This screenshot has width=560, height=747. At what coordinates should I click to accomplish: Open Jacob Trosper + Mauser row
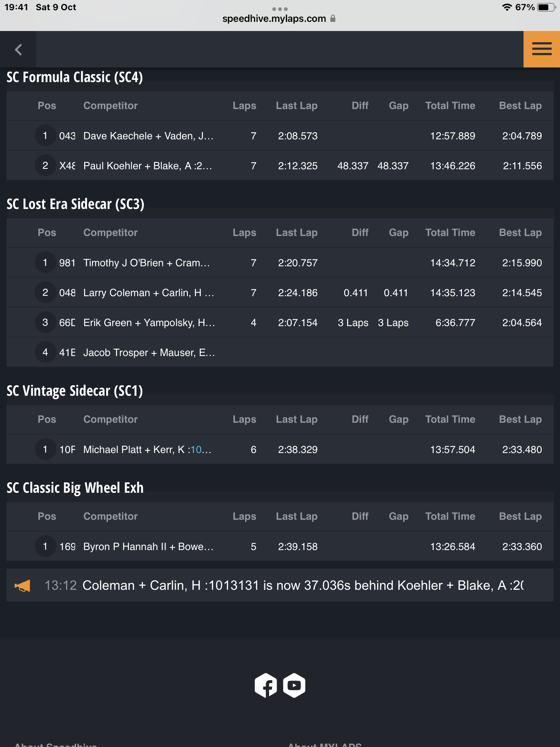tap(280, 352)
